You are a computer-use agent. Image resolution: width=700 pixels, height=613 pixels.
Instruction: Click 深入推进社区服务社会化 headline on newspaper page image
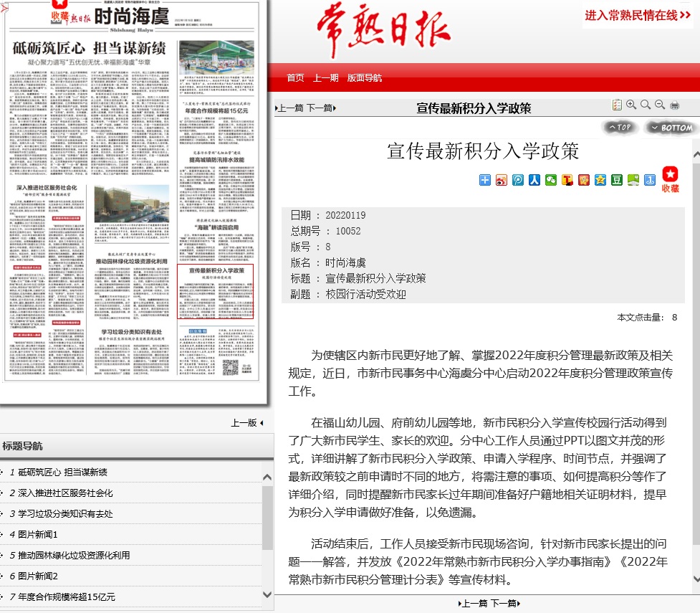click(47, 188)
